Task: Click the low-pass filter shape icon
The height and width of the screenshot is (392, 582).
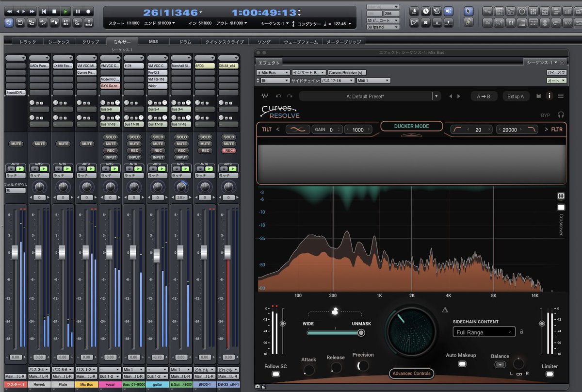Action: 532,130
